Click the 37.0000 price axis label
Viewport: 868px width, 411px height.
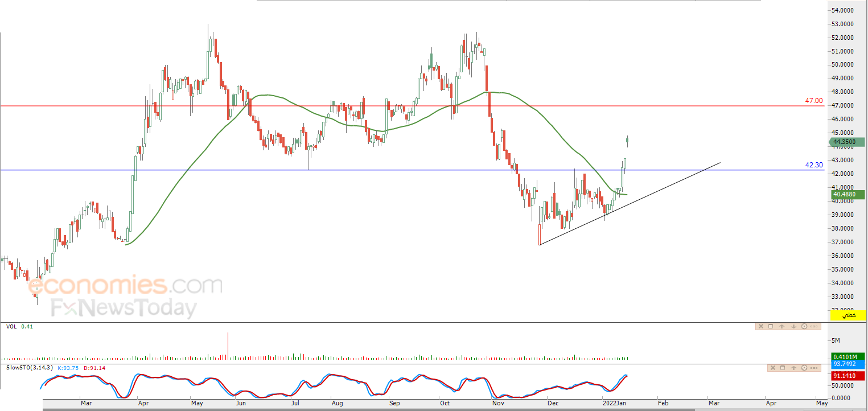tap(842, 242)
